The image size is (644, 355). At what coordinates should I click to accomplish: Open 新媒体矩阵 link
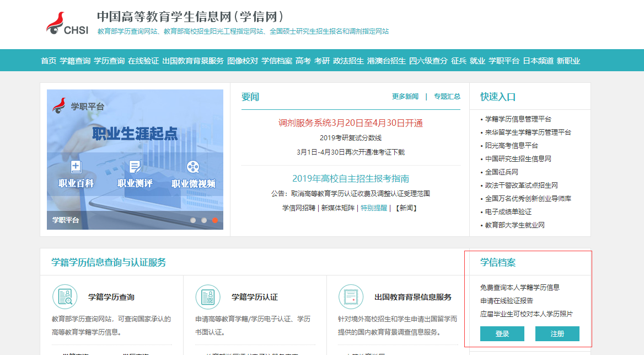coord(337,208)
